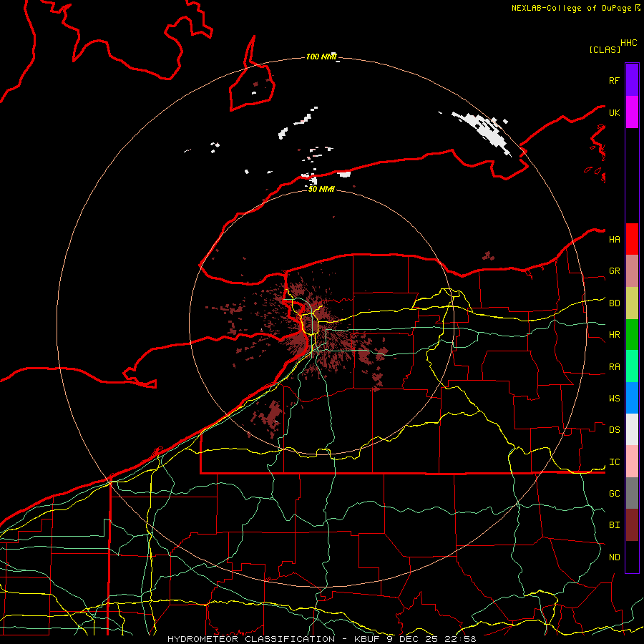Click the DS white legend color block

pyautogui.click(x=632, y=429)
